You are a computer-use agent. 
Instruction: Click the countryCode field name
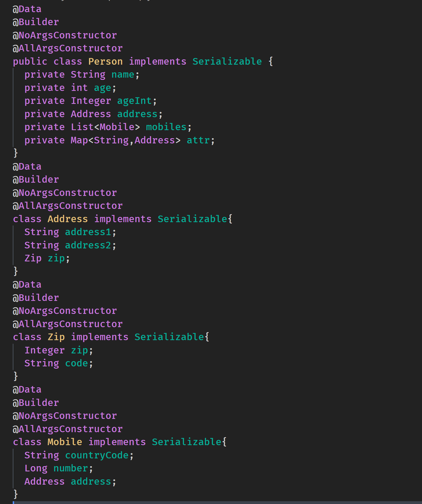(x=97, y=455)
